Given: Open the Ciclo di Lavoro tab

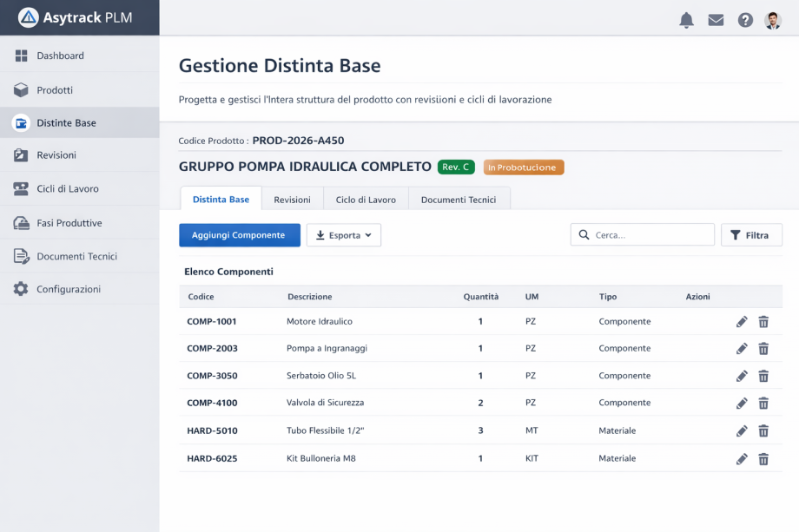Looking at the screenshot, I should 366,200.
